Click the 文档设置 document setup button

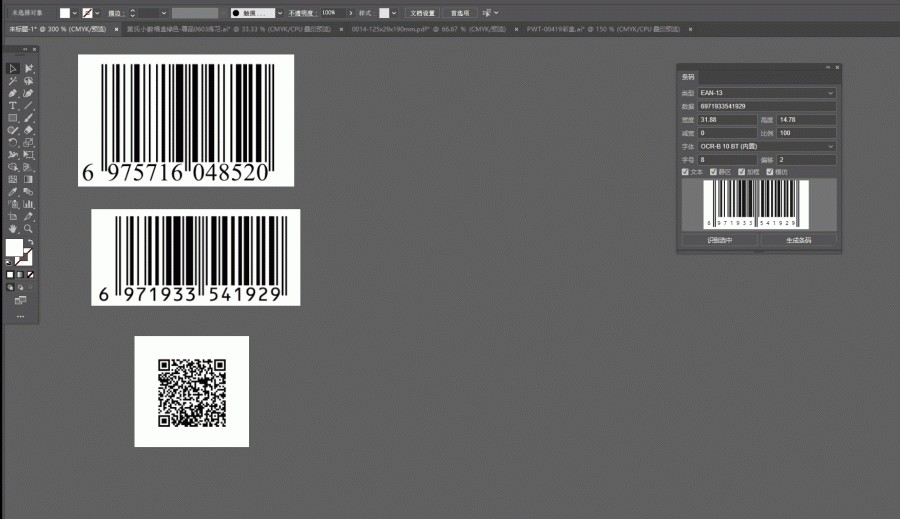(422, 13)
